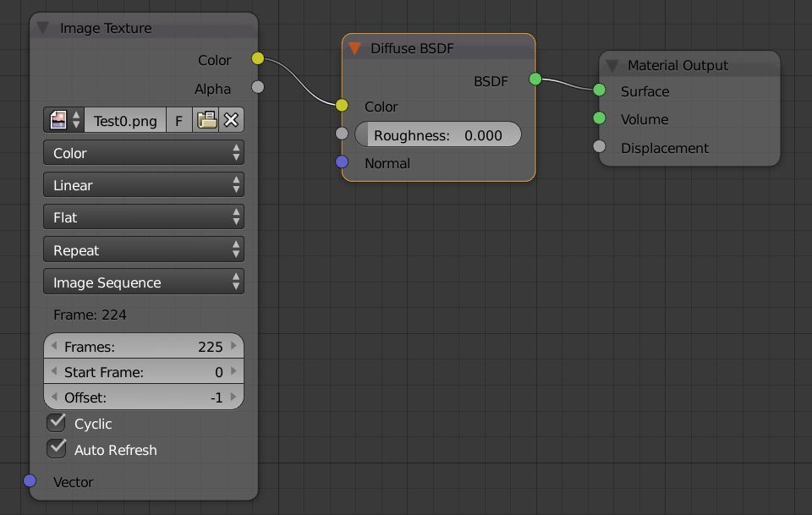
Task: Click the Roughness slider
Action: (x=438, y=134)
